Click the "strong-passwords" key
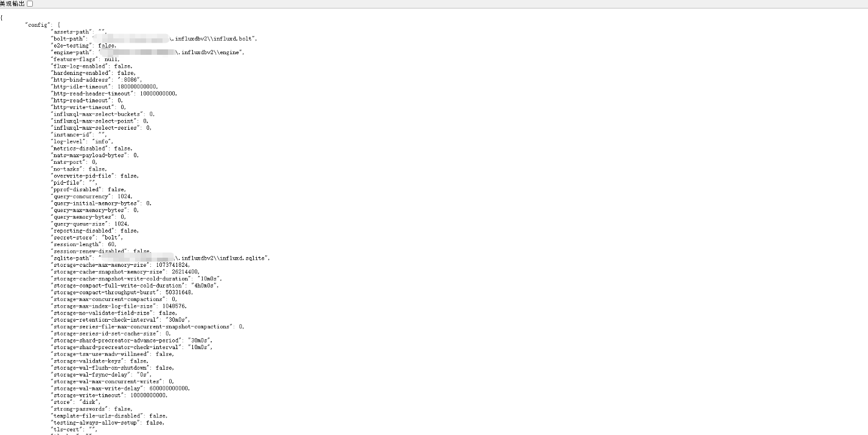868x435 pixels. coord(80,409)
